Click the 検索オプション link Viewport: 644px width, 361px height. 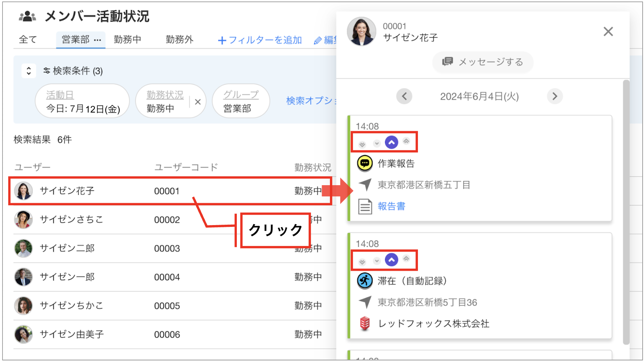[x=311, y=101]
